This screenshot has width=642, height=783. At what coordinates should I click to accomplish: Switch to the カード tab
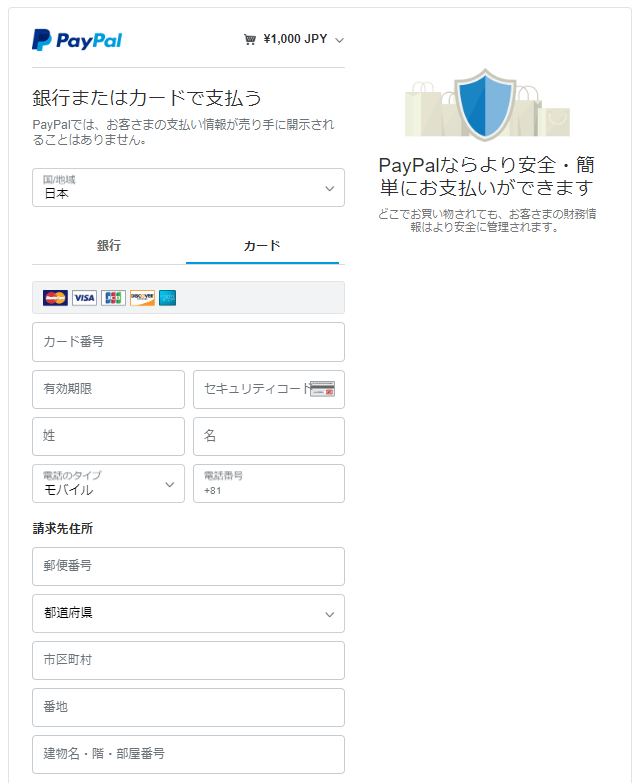pyautogui.click(x=263, y=245)
